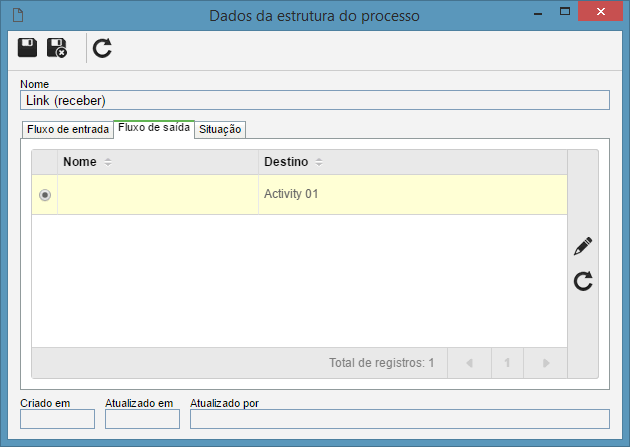This screenshot has height=447, width=630.
Task: Click the Nome input field with Link (receber)
Action: coord(315,100)
